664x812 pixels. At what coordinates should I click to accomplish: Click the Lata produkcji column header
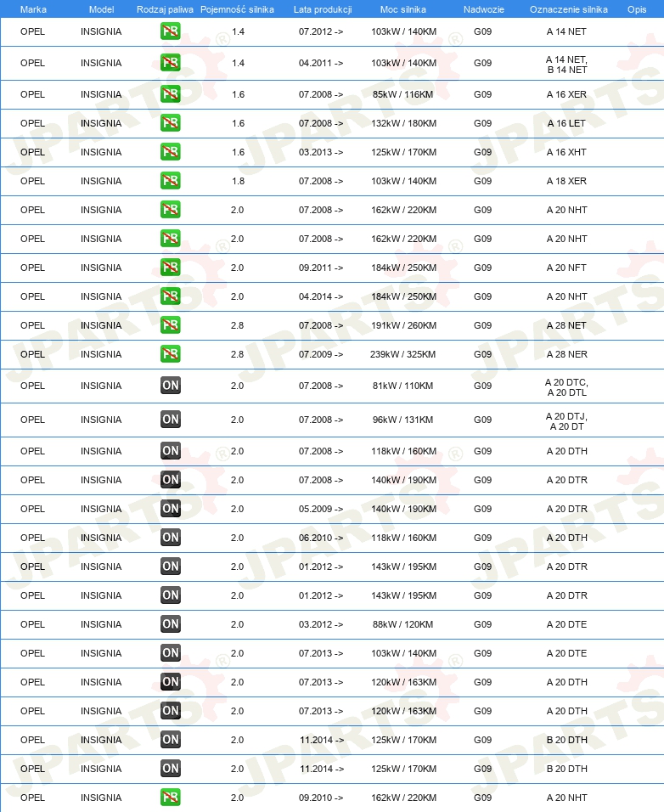323,9
